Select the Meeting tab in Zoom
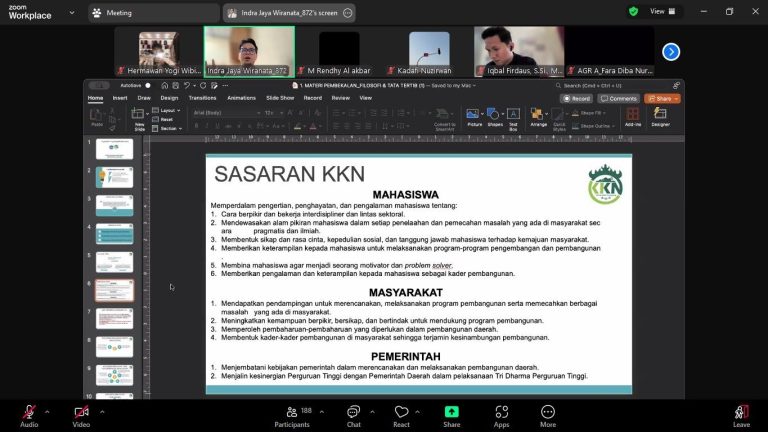This screenshot has width=768, height=432. tap(153, 13)
